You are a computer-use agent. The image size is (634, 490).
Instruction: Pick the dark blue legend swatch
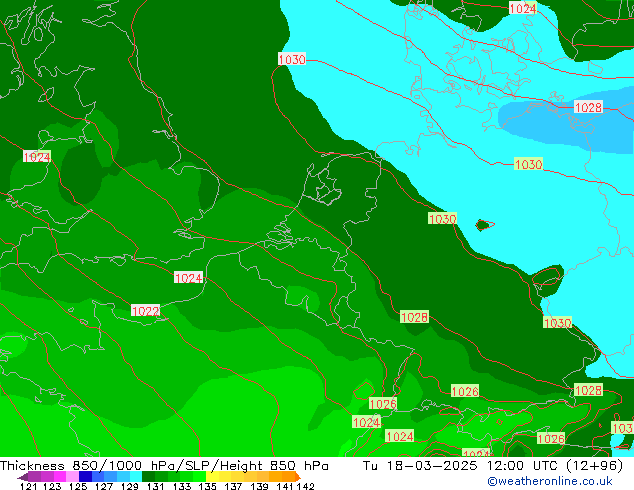coord(85,477)
